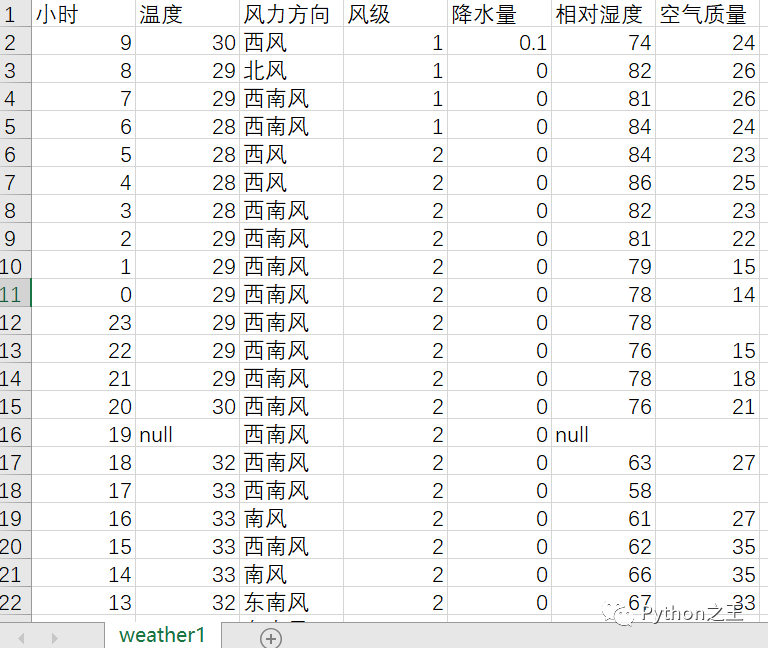Select air quality 21 in row 15
Screen dimensions: 768x648
point(707,407)
